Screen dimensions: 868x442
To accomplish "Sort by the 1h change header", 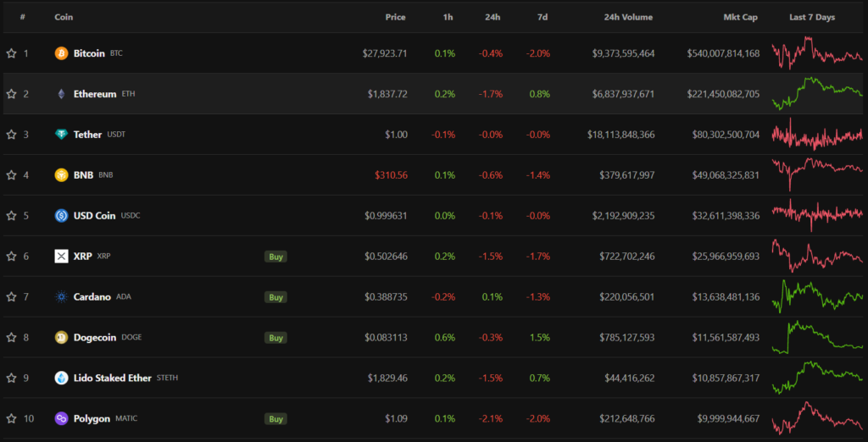I will (448, 17).
